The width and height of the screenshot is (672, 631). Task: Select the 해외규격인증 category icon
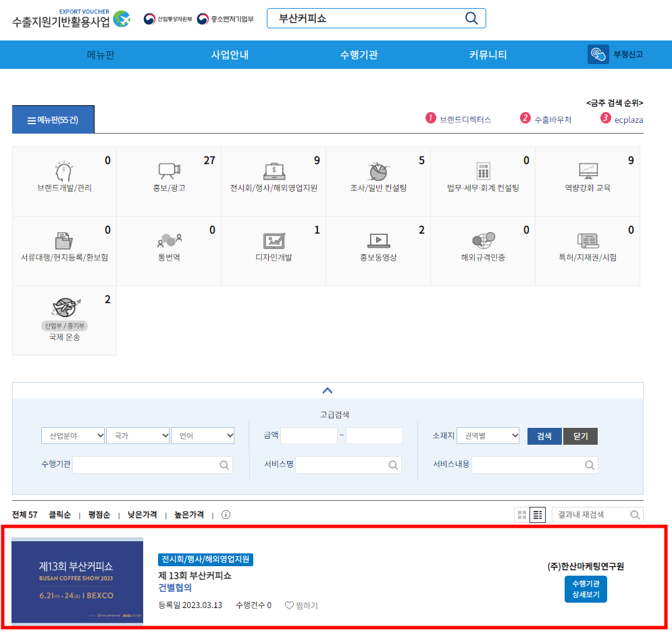[483, 240]
